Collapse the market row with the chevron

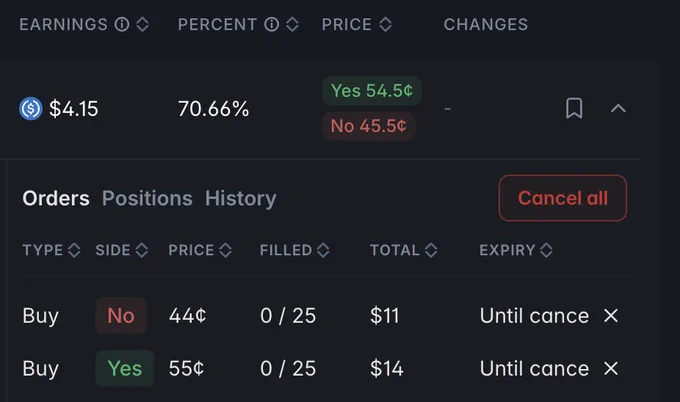tap(618, 108)
